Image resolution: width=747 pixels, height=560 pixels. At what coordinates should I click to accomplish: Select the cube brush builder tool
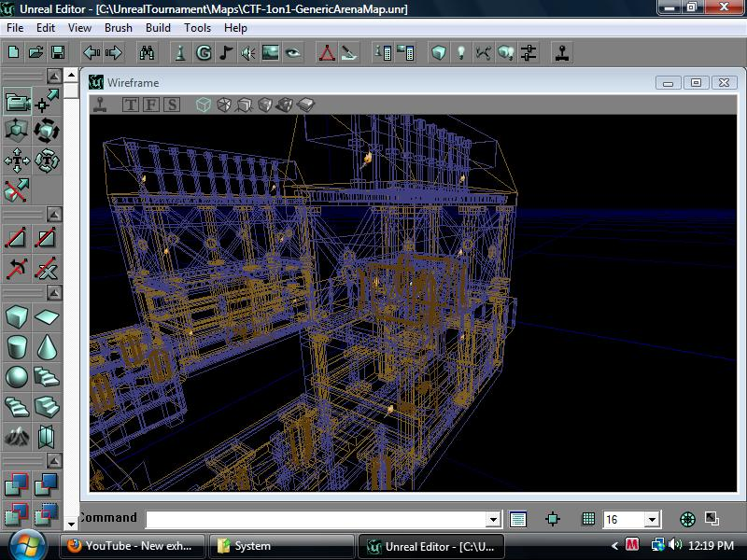coord(15,317)
